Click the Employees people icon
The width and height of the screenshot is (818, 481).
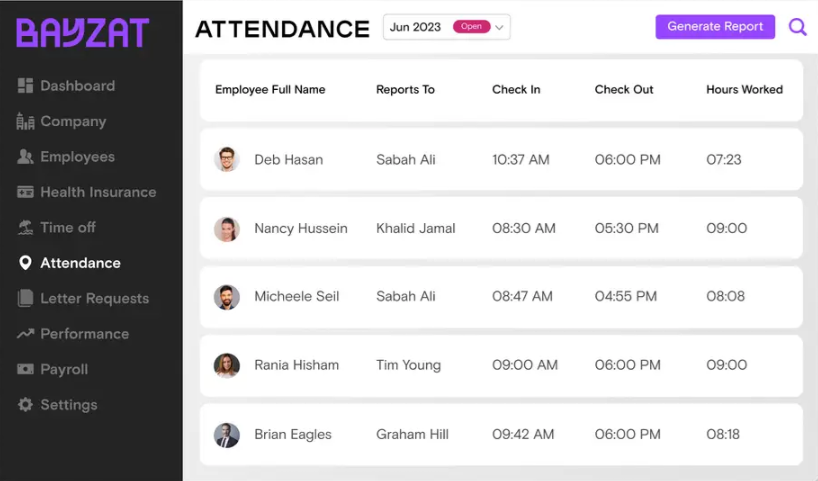pos(25,157)
